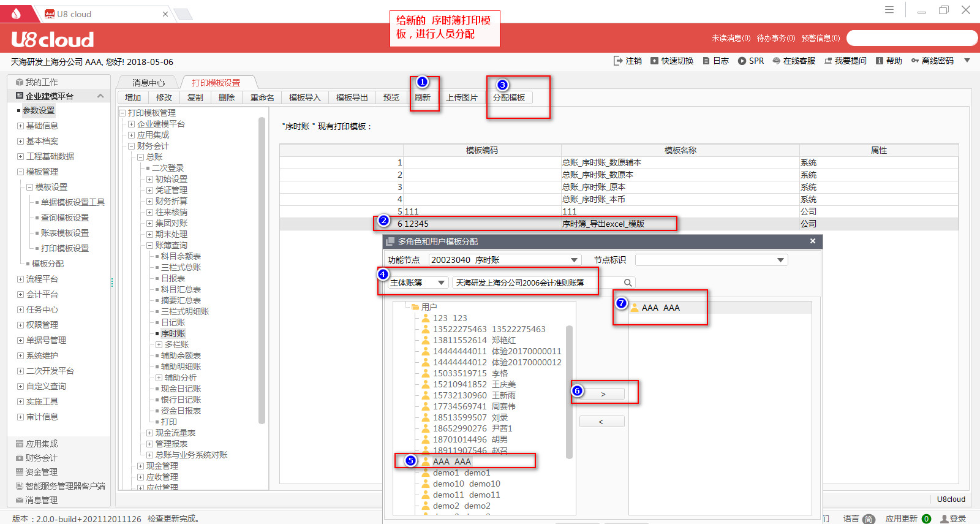Expand the 节点标识 combo box
Image resolution: width=980 pixels, height=524 pixels.
click(780, 260)
